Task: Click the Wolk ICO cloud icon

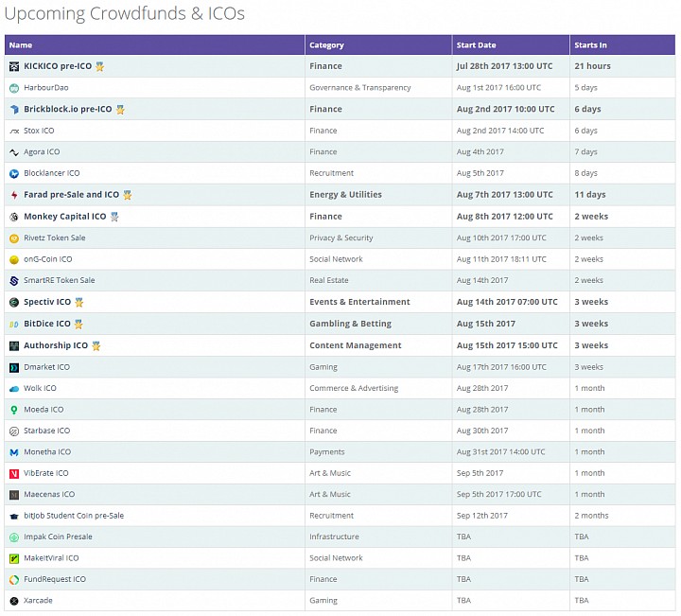Action: 14,389
